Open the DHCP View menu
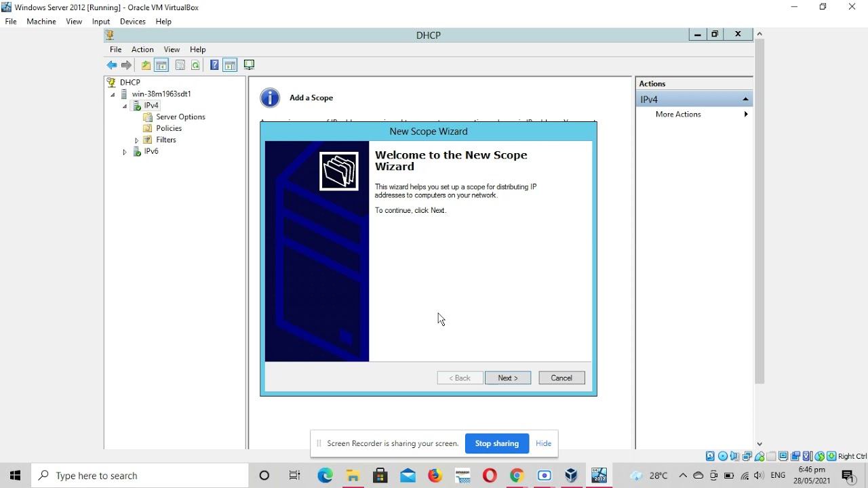868x488 pixels. point(172,49)
